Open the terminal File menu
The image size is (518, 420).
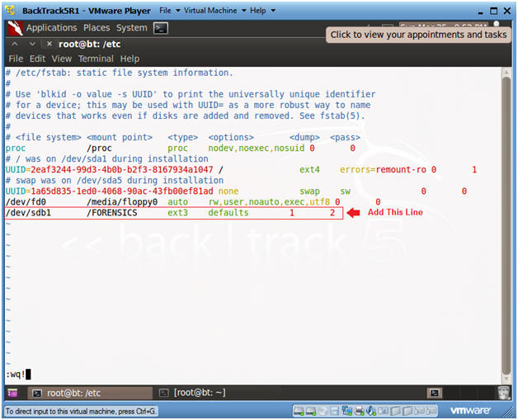point(16,59)
